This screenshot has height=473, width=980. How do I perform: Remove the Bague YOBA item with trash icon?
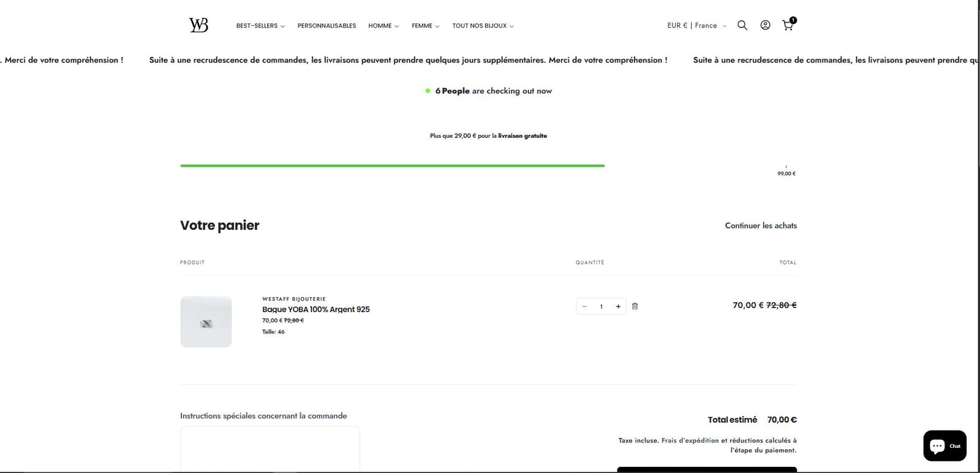pos(635,306)
